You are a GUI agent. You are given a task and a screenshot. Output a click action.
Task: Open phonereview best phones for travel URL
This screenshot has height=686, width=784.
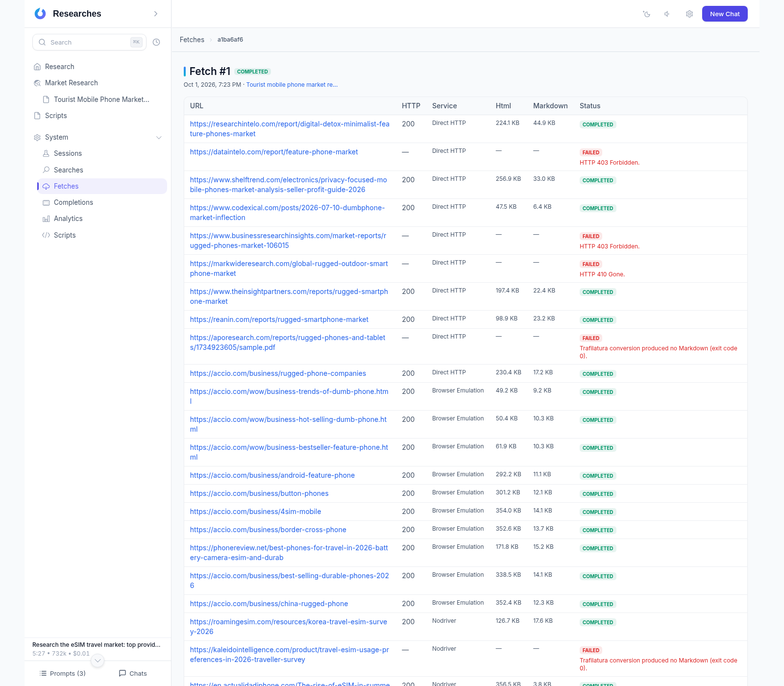(x=289, y=553)
